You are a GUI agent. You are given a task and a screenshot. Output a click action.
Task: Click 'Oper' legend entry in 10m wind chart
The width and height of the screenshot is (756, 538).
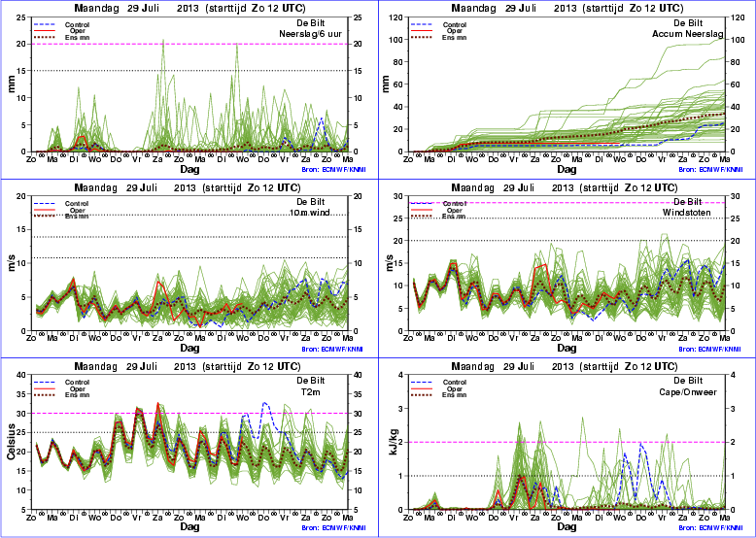click(x=78, y=211)
